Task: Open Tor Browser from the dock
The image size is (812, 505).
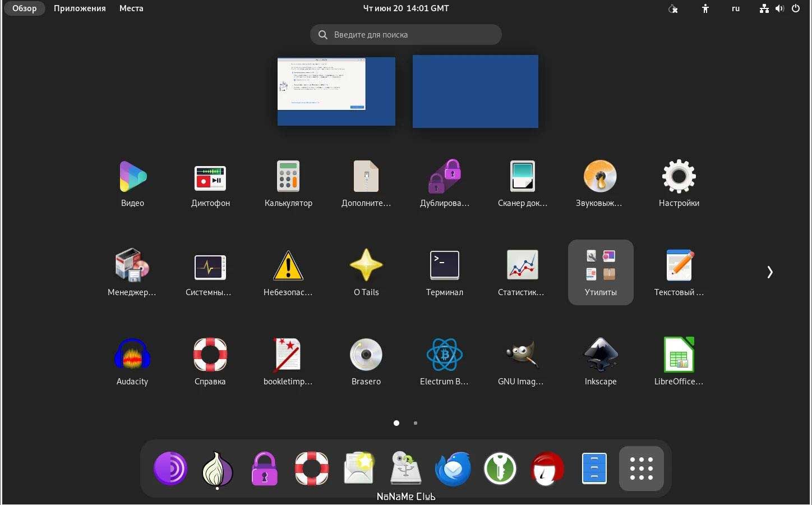Action: (x=218, y=469)
